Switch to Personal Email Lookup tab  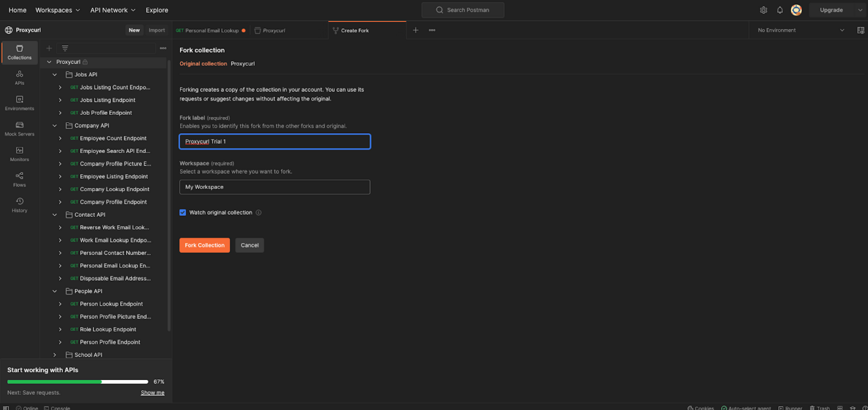coord(211,30)
